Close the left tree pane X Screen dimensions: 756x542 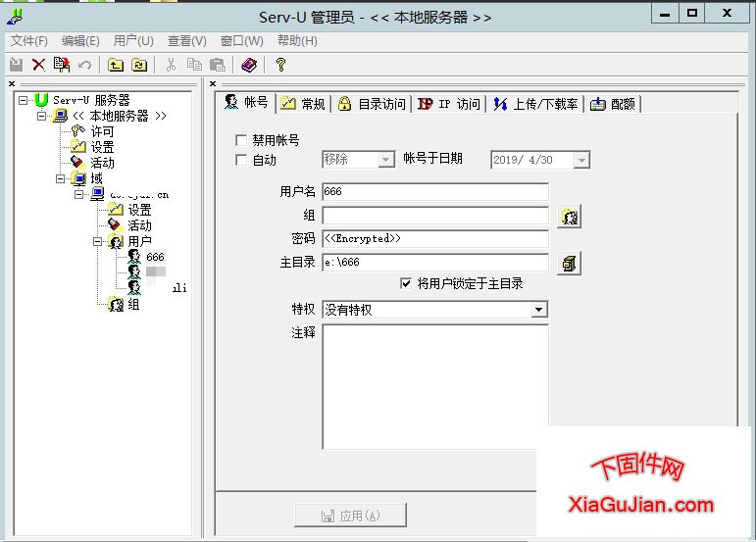coord(12,84)
